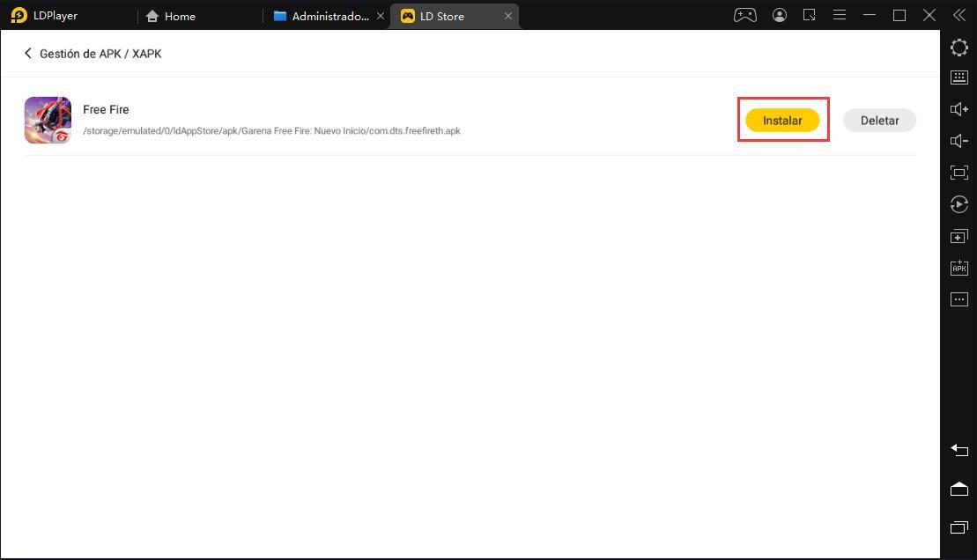Show more sidebar tools (three dots)
Viewport: 977px width, 560px height.
(x=958, y=299)
